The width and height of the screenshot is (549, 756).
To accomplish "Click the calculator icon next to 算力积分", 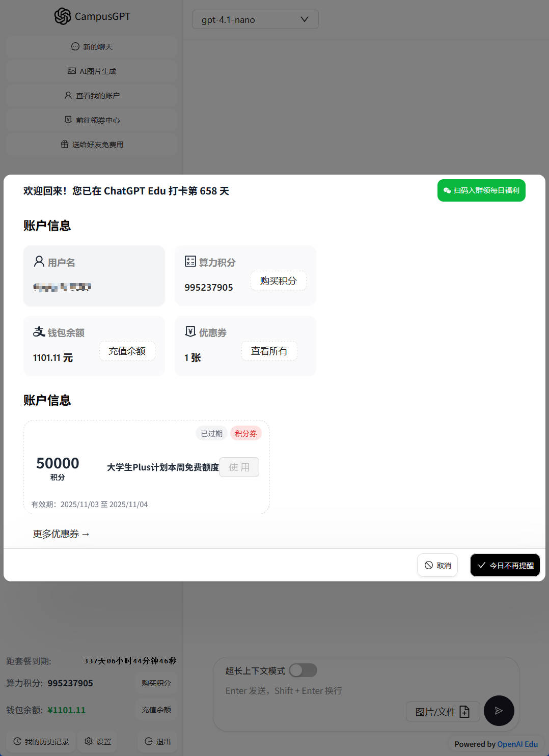I will tap(190, 262).
